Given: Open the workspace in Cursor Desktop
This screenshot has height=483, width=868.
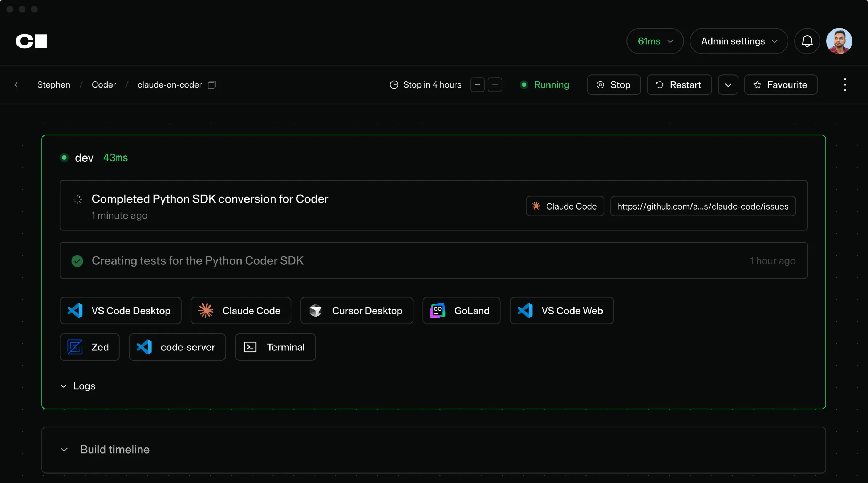Looking at the screenshot, I should pyautogui.click(x=357, y=310).
